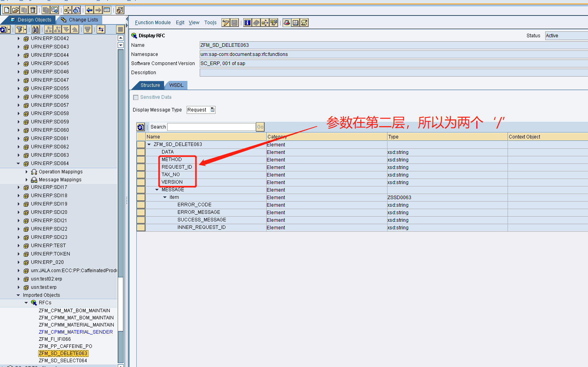Click the Go button next to the Search field
Viewport: 588px width, 367px height.
click(x=260, y=127)
